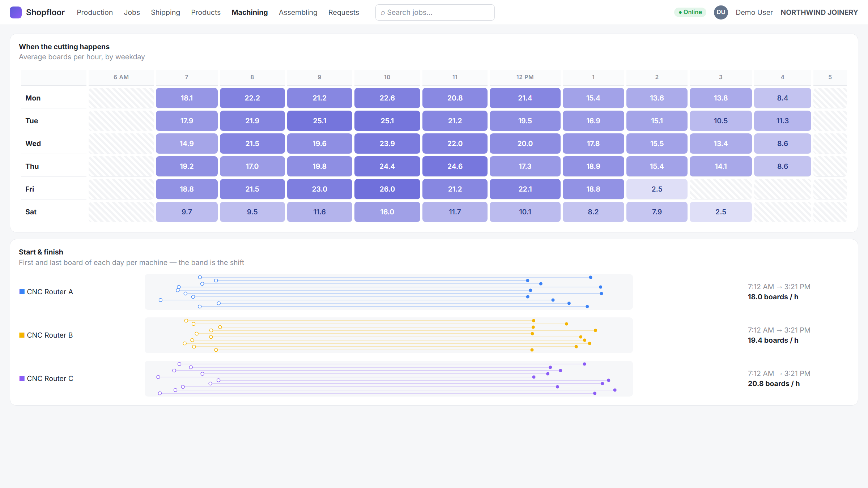
Task: Click the When the cutting happens heading
Action: tap(64, 47)
